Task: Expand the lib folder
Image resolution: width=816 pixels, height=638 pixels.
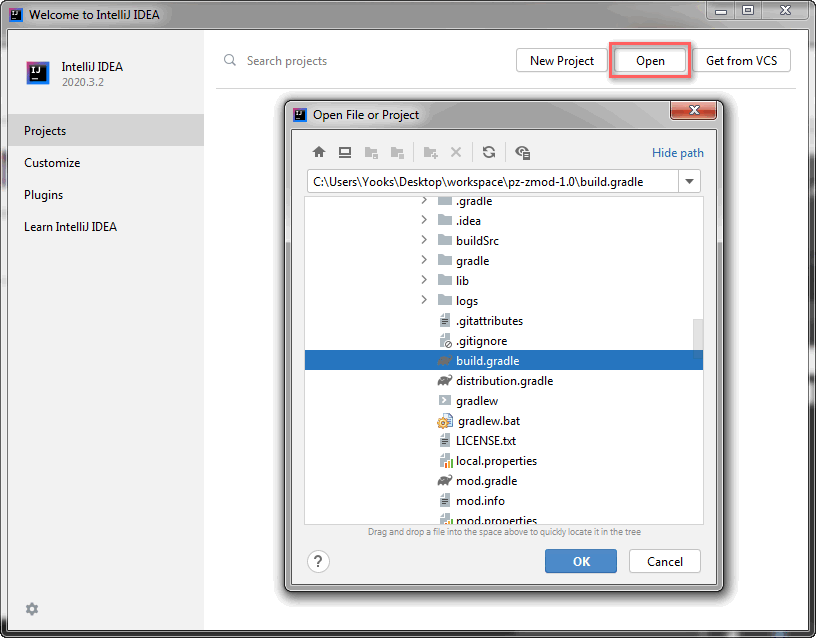Action: [424, 280]
